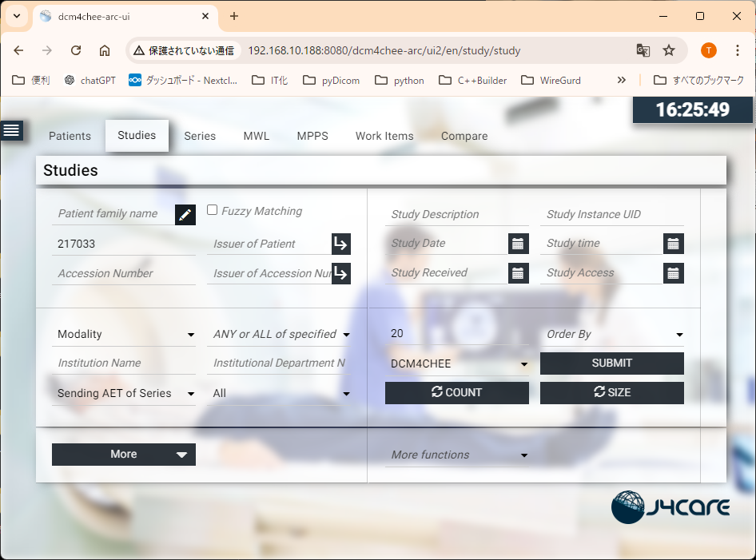Open the Study Access calendar icon
Image resolution: width=756 pixels, height=560 pixels.
point(673,273)
